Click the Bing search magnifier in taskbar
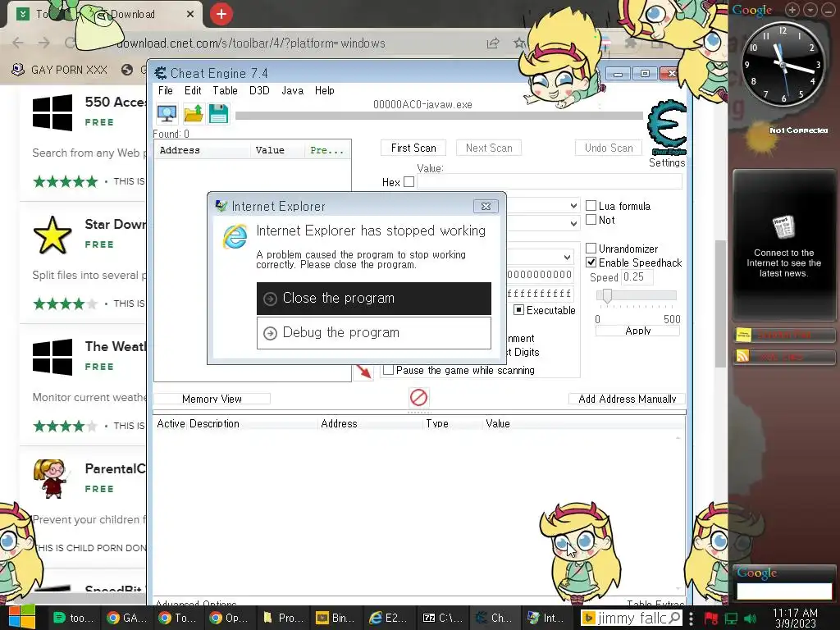Image resolution: width=840 pixels, height=630 pixels. [x=675, y=618]
